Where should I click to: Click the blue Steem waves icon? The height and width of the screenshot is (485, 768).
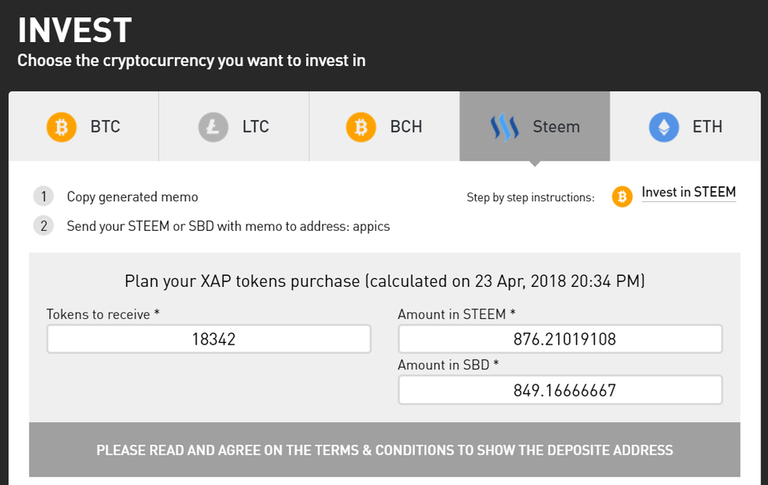point(504,127)
